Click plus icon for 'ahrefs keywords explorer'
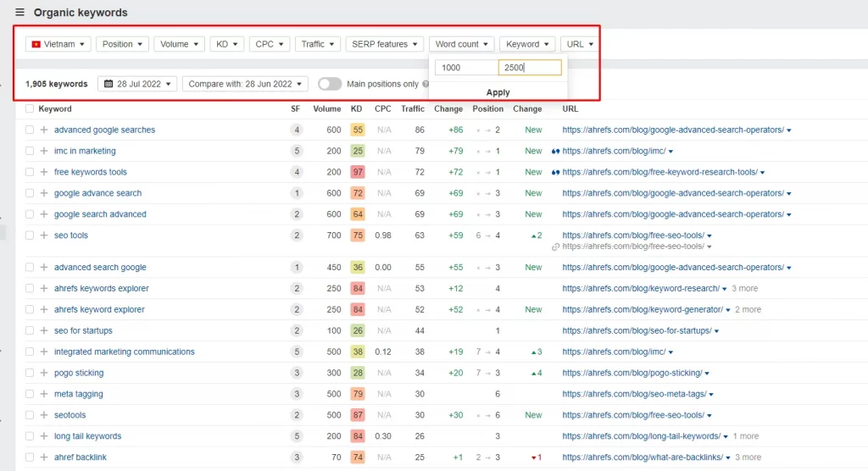The height and width of the screenshot is (471, 868). [44, 288]
